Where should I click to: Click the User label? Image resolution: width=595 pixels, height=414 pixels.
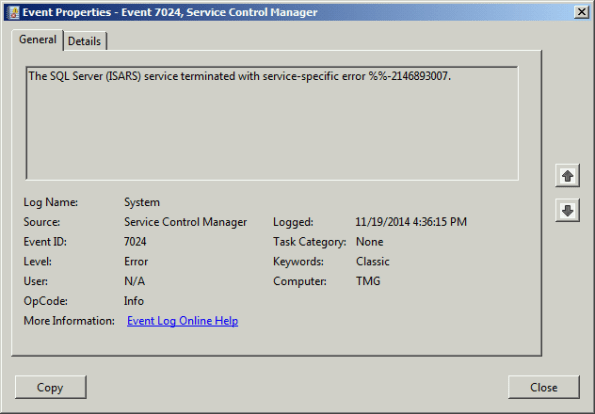36,281
